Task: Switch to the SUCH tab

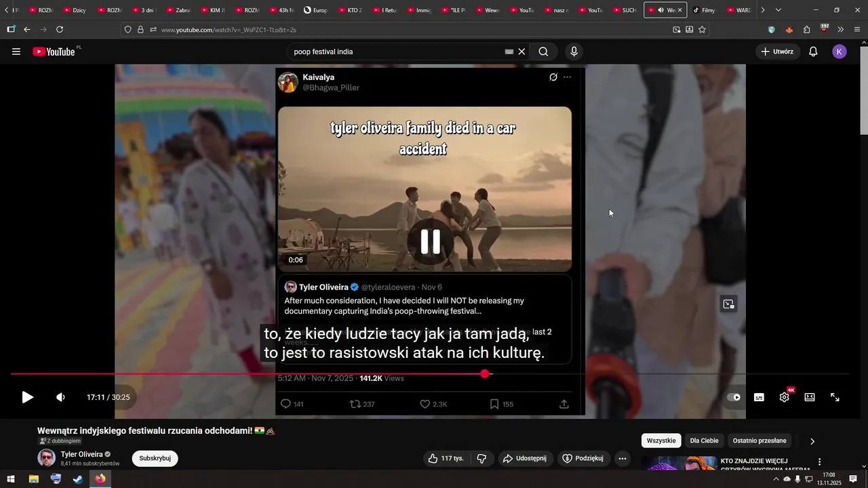Action: [624, 10]
